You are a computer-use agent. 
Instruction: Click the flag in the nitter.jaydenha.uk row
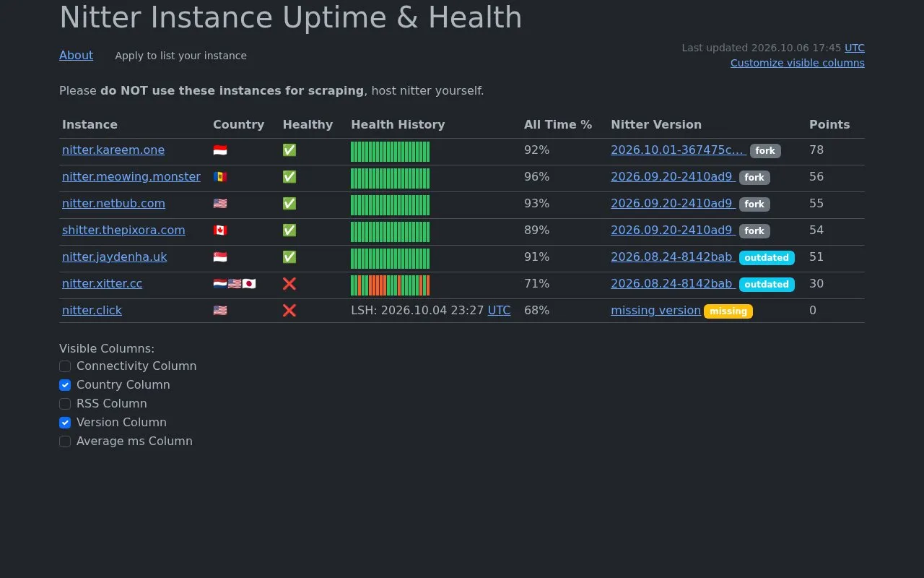pyautogui.click(x=220, y=257)
